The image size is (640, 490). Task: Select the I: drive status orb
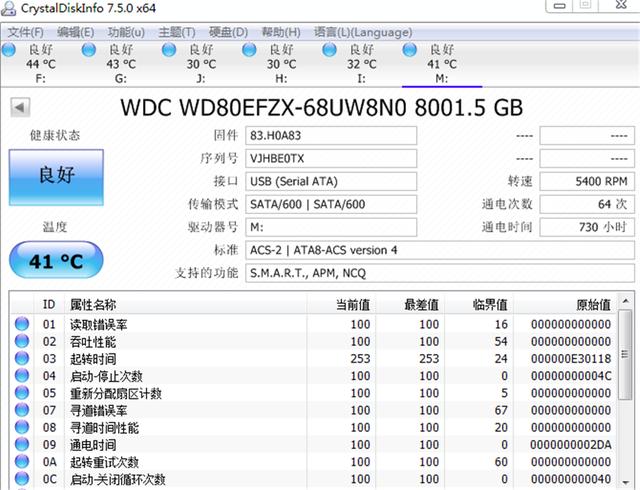pyautogui.click(x=329, y=50)
